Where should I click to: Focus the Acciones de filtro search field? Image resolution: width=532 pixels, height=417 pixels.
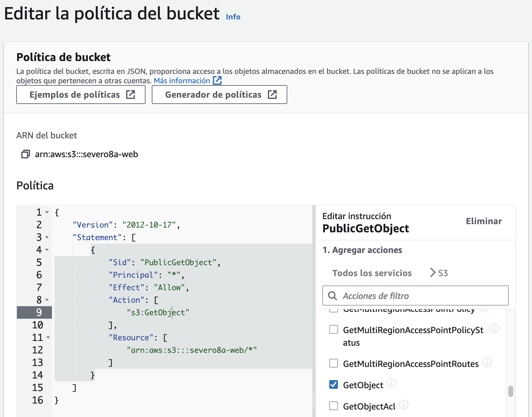[x=416, y=296]
